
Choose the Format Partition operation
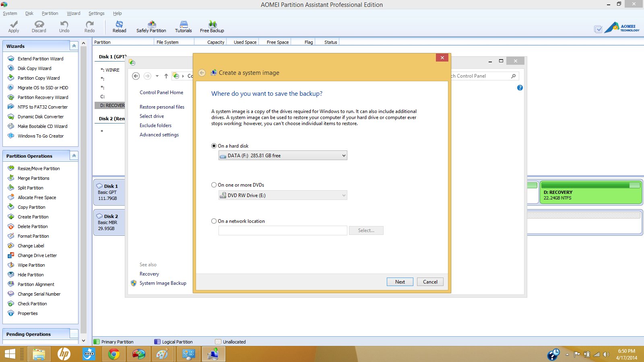coord(33,236)
